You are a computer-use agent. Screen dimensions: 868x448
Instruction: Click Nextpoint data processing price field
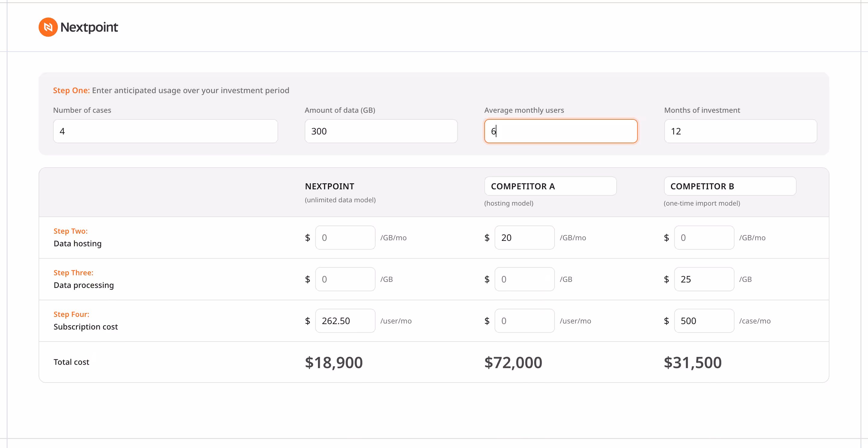pyautogui.click(x=345, y=279)
